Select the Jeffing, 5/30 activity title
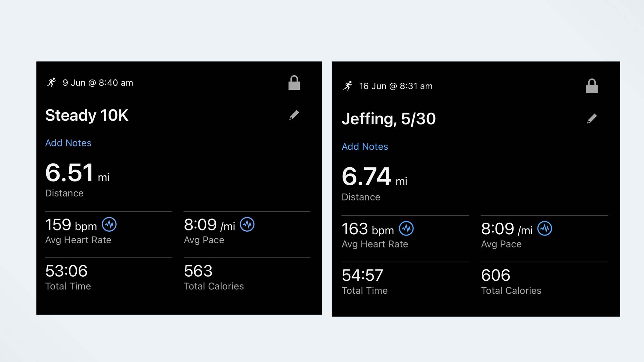Viewport: 644px width, 362px height. point(389,119)
